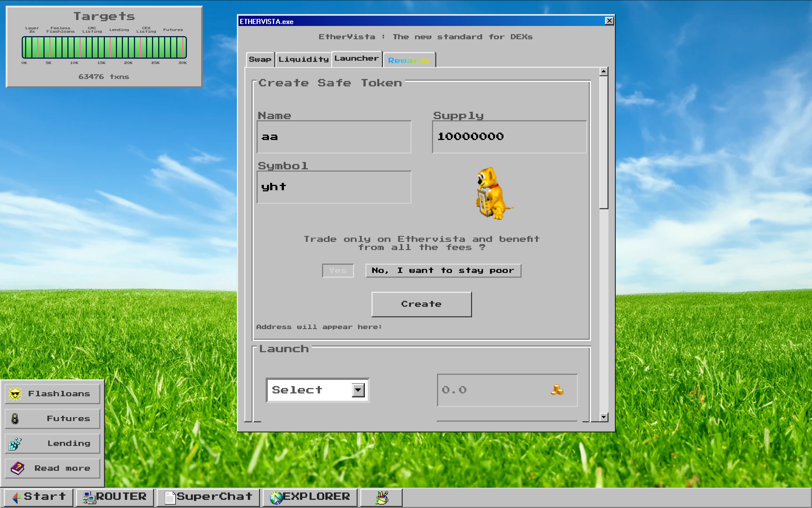Click the Start button label
This screenshot has height=508, width=812.
pos(45,496)
